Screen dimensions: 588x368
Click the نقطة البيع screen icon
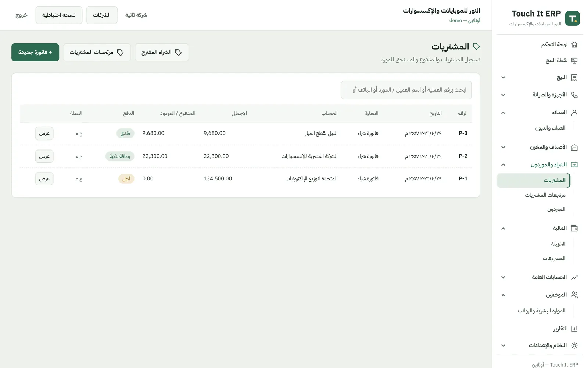(574, 60)
